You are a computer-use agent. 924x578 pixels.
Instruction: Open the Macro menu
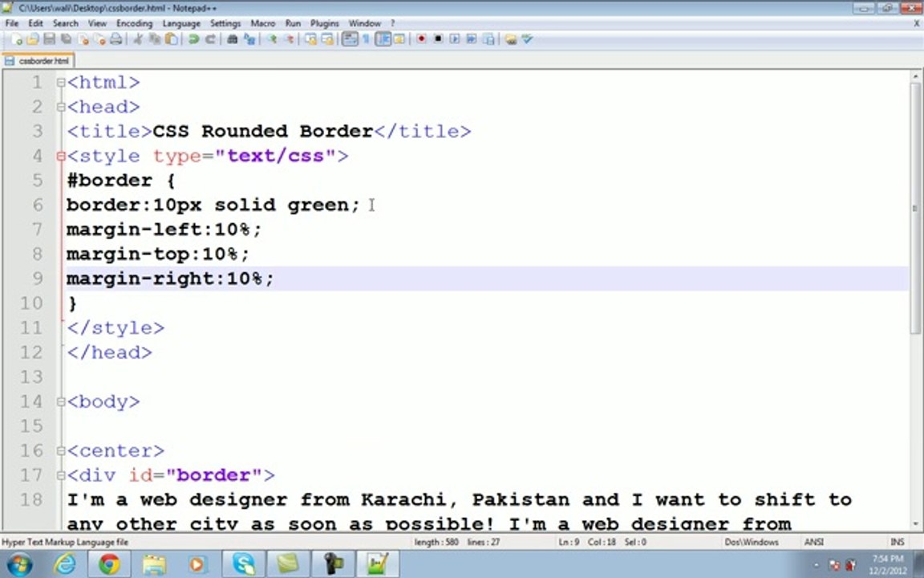(x=263, y=23)
